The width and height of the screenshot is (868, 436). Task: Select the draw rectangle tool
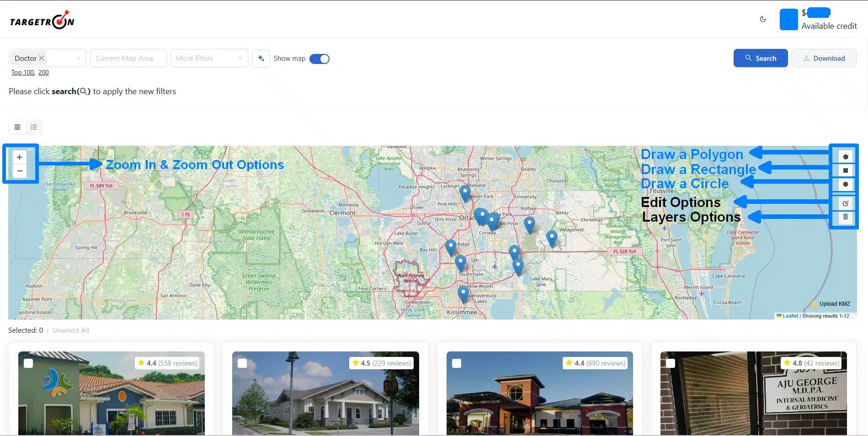tap(845, 170)
